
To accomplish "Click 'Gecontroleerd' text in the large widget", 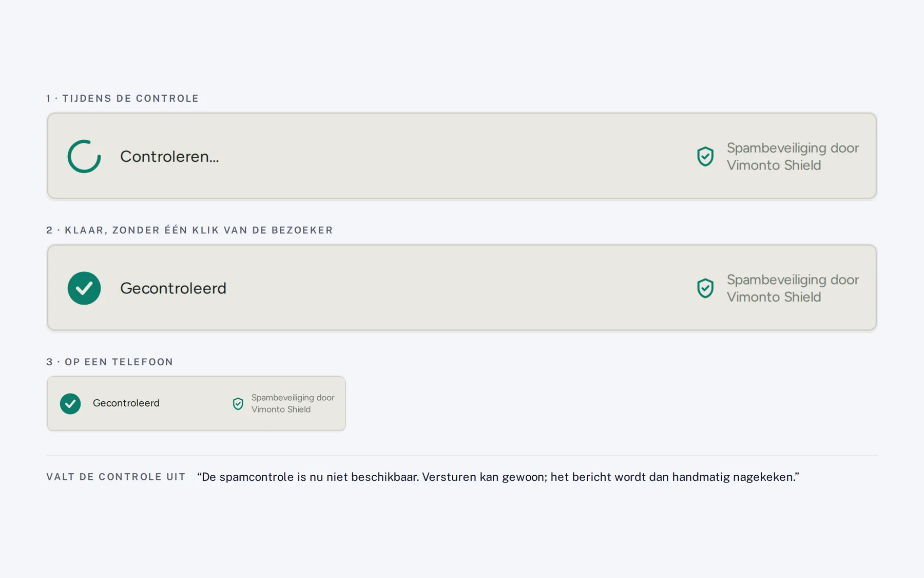I will click(x=173, y=288).
